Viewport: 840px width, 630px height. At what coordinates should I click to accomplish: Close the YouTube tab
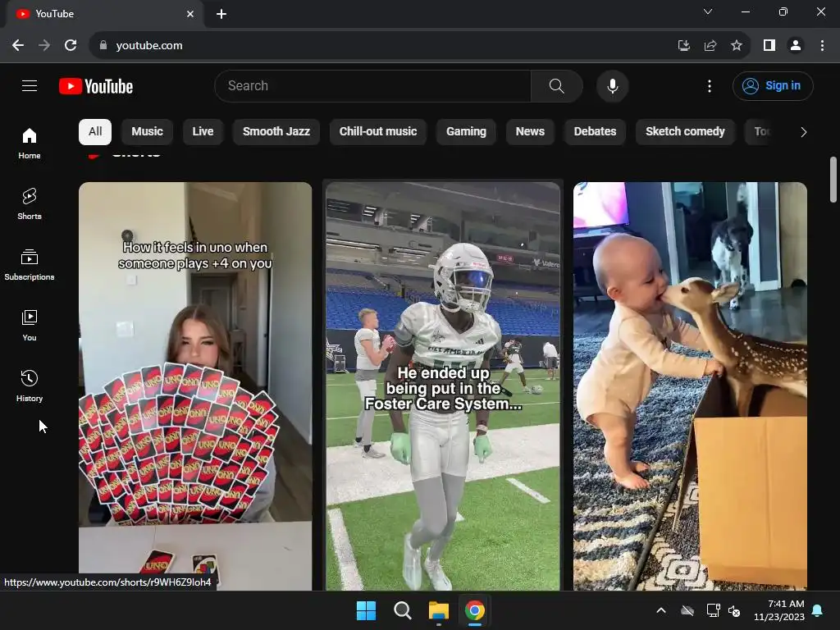tap(190, 14)
